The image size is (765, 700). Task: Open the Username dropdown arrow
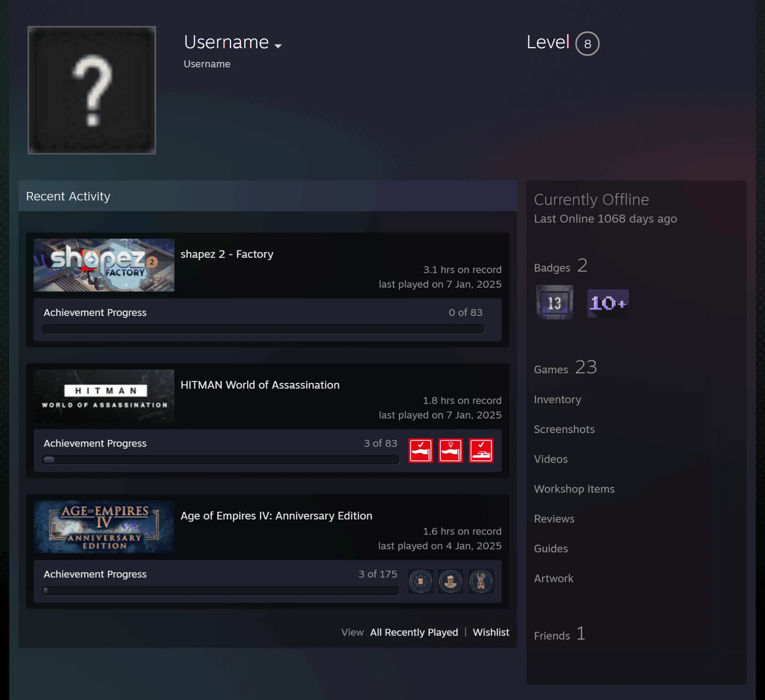click(278, 46)
